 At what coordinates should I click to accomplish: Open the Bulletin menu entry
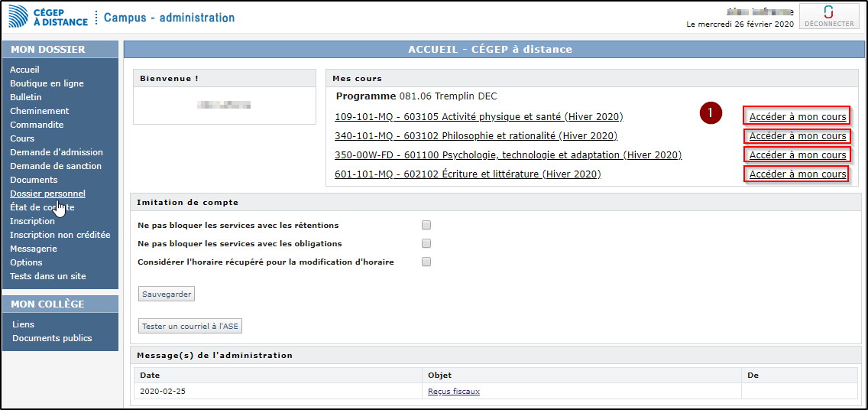click(x=26, y=97)
